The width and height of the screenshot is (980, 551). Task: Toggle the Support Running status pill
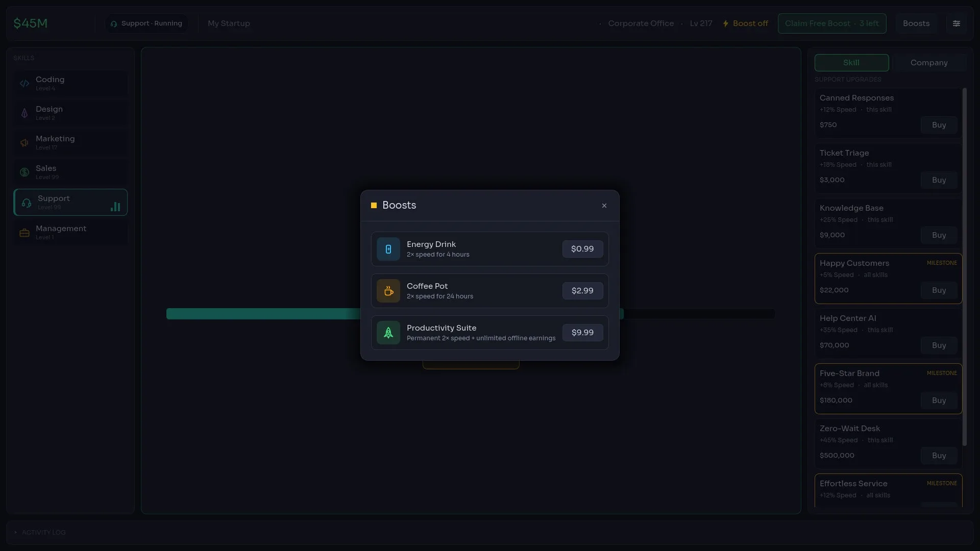[146, 23]
